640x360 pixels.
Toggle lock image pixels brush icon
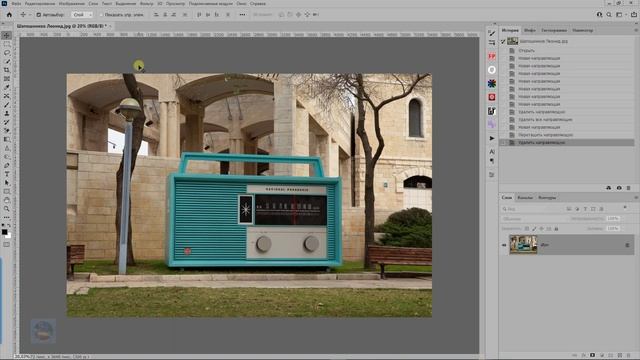click(x=534, y=229)
